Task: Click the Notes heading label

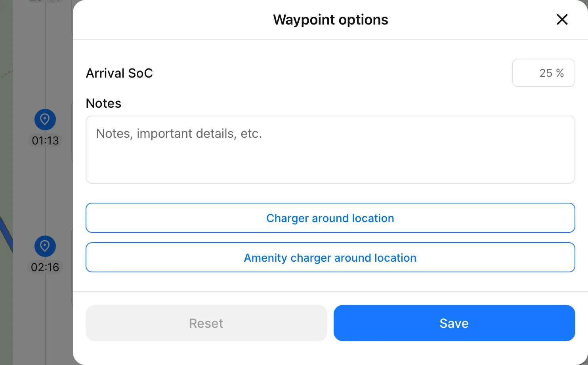Action: 103,103
